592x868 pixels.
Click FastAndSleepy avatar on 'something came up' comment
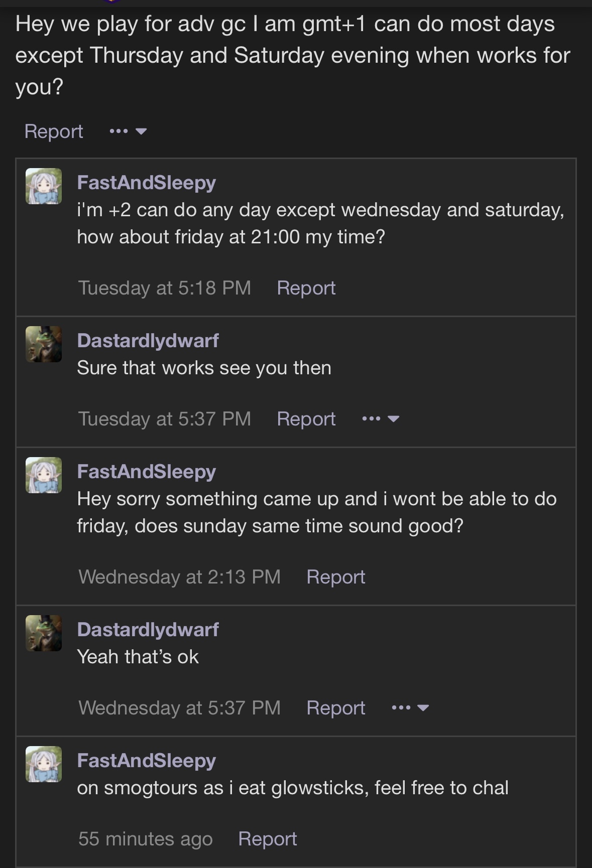tap(44, 475)
